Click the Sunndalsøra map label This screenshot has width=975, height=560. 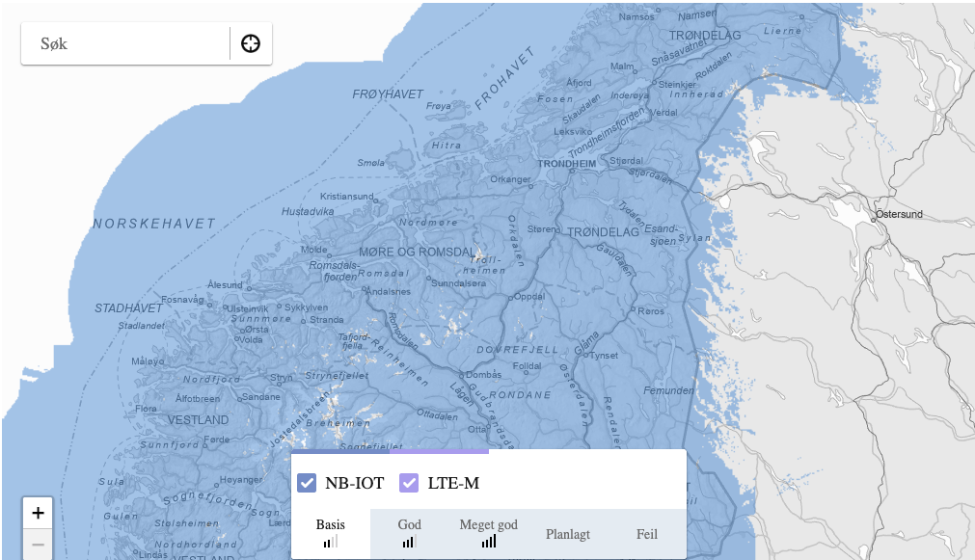(458, 283)
